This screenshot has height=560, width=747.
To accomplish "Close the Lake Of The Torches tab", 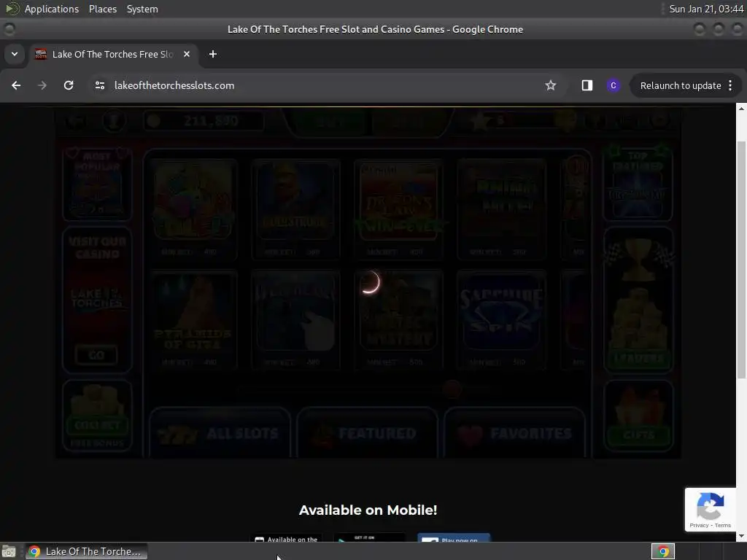I will 187,54.
